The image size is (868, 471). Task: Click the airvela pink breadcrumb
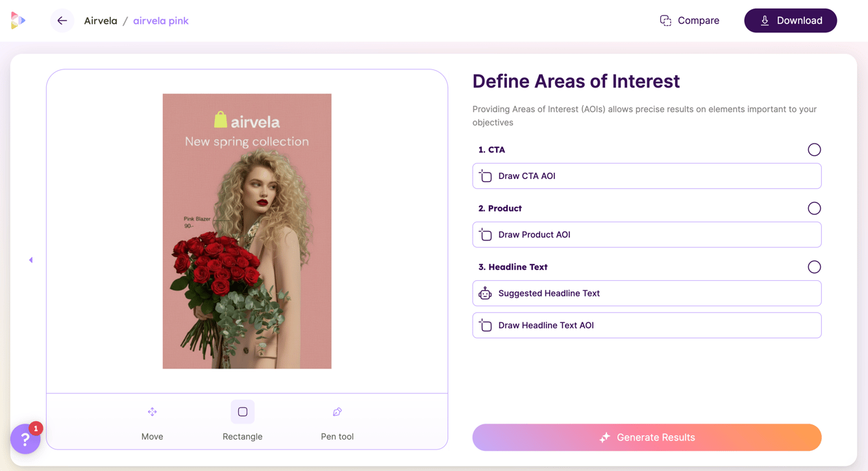(x=161, y=21)
